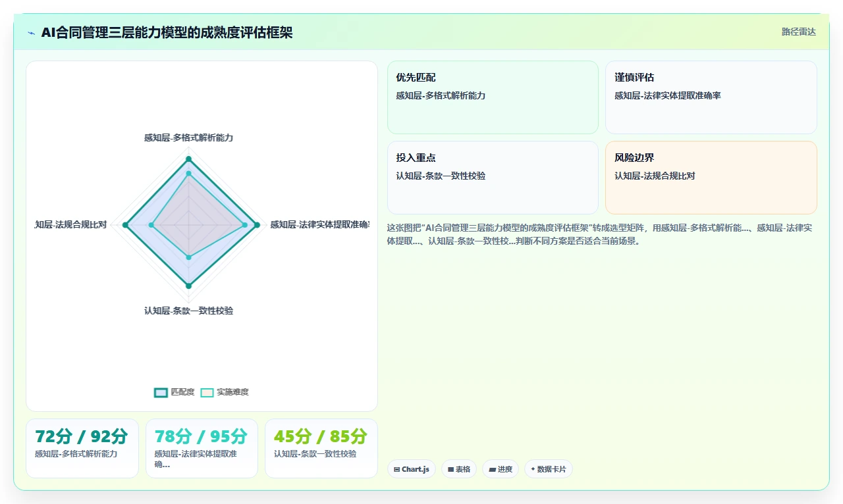Viewport: 843px width, 504px height.
Task: Click 感知层-多格式解析能力 text in 优先匹配 card
Action: [441, 95]
